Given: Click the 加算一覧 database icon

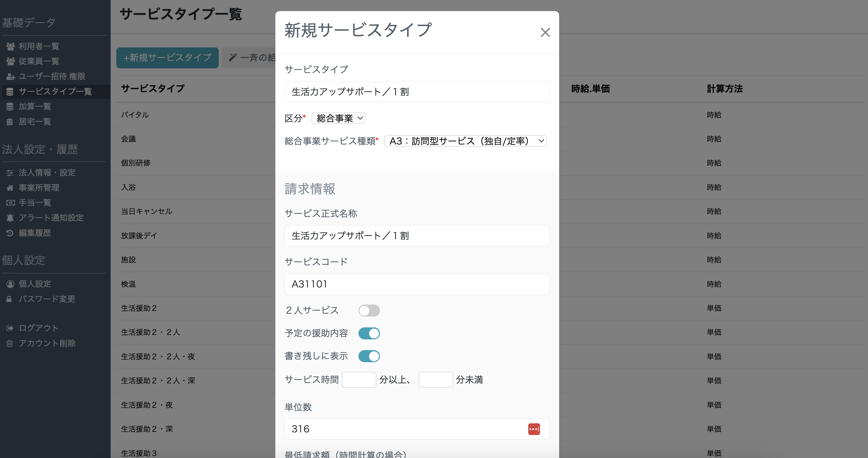Looking at the screenshot, I should click(10, 107).
